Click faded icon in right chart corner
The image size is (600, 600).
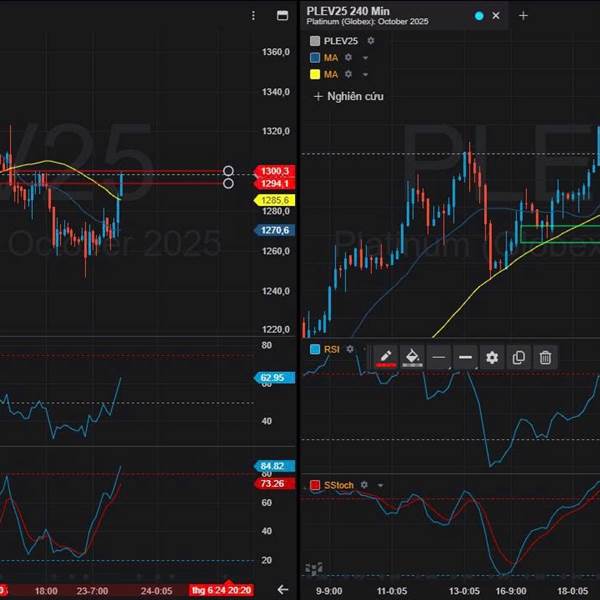point(314,569)
